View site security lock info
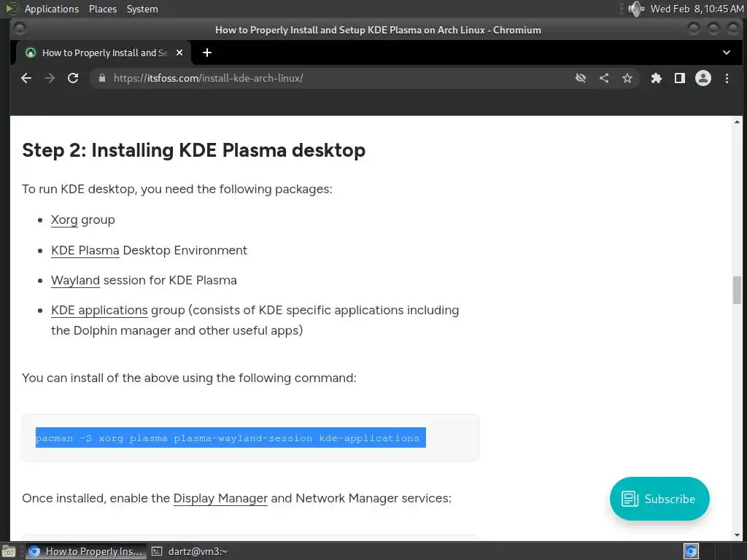The width and height of the screenshot is (747, 560). click(102, 78)
